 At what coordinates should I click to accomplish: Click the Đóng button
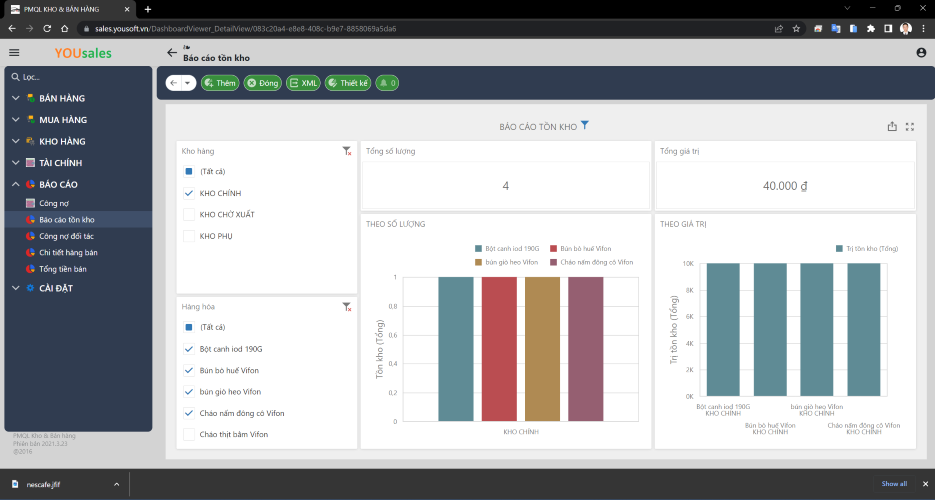pyautogui.click(x=262, y=83)
